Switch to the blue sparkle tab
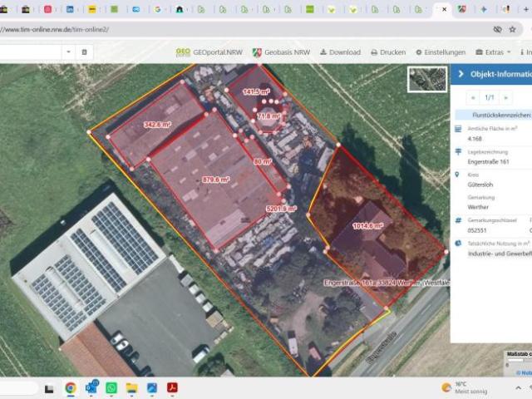 (484, 9)
